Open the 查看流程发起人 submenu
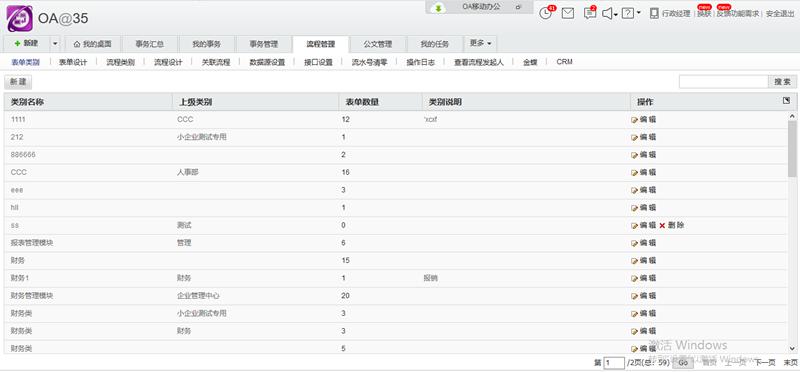Screen dimensions: 800x372 (x=479, y=62)
